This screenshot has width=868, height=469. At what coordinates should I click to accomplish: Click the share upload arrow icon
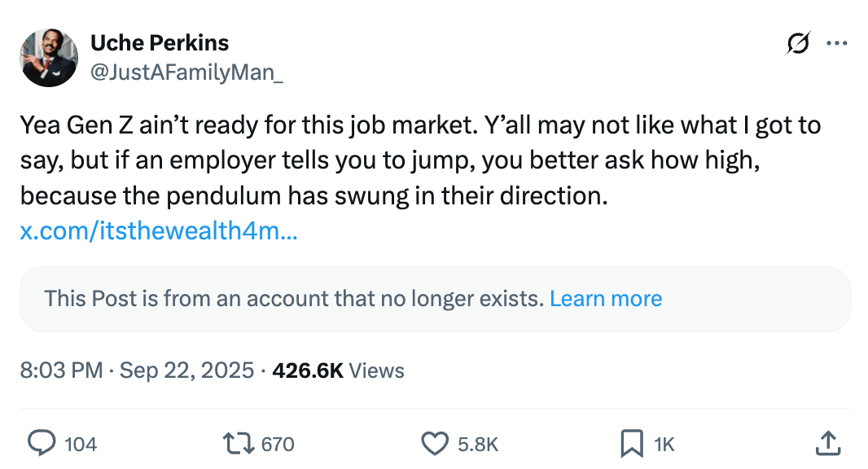pos(827,443)
